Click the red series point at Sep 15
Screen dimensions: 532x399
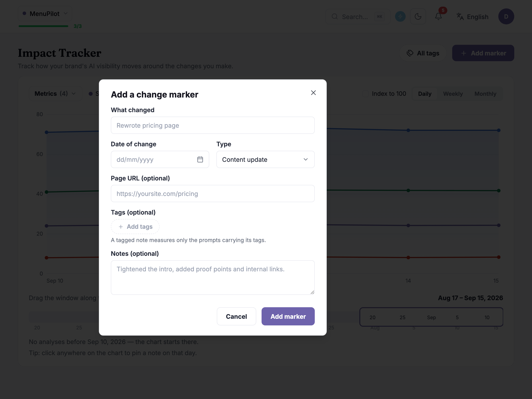[499, 257]
